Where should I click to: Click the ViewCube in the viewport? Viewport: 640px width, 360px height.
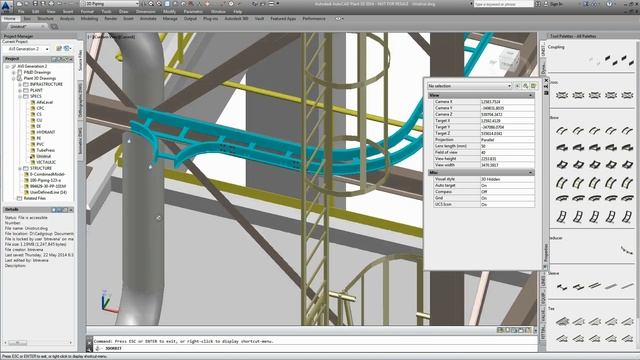click(x=509, y=60)
